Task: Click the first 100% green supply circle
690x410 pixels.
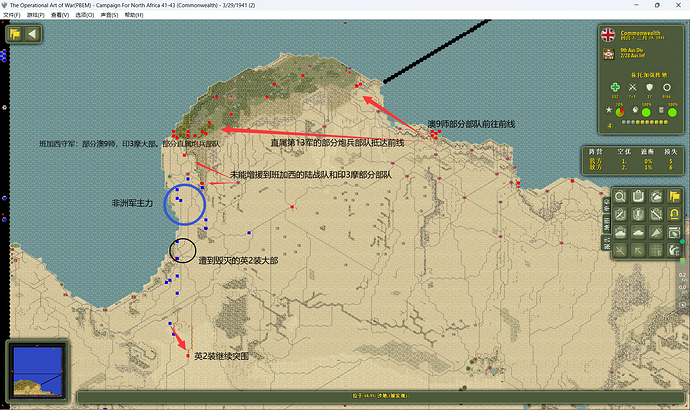Action: pyautogui.click(x=646, y=112)
